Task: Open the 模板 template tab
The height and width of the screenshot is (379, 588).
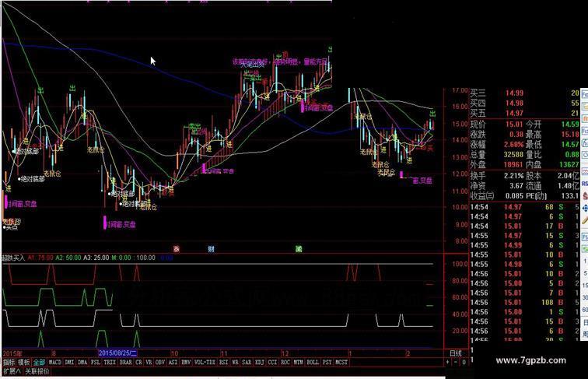Action: click(x=24, y=363)
